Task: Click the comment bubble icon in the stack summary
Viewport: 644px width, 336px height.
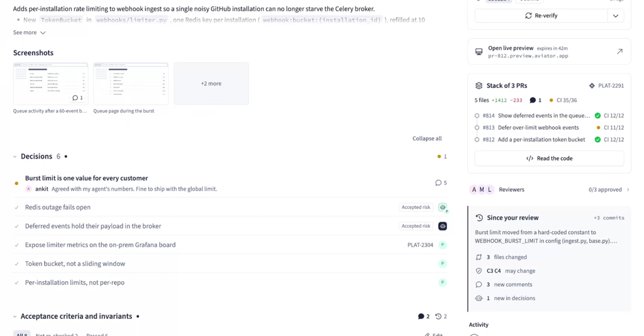Action: click(x=533, y=100)
